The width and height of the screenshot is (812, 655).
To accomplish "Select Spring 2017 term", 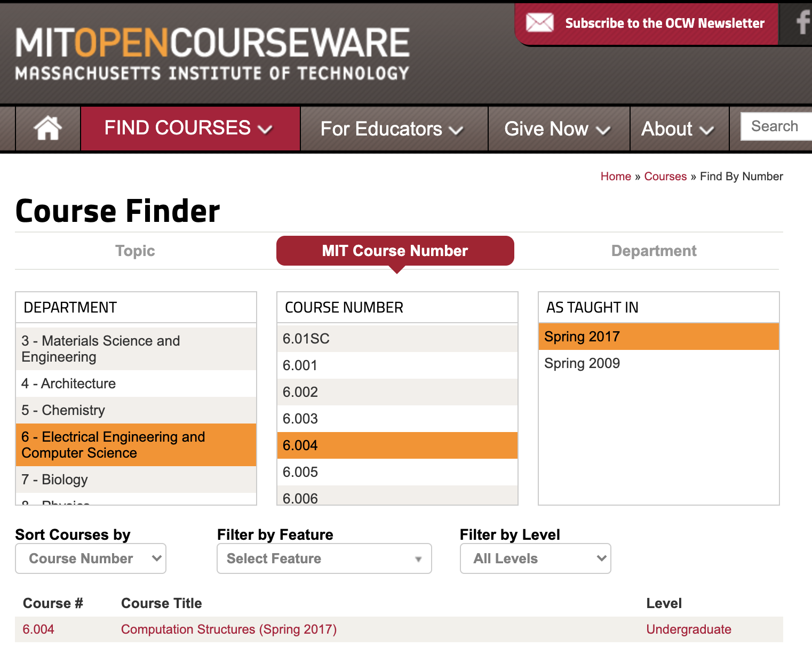I will (x=659, y=337).
